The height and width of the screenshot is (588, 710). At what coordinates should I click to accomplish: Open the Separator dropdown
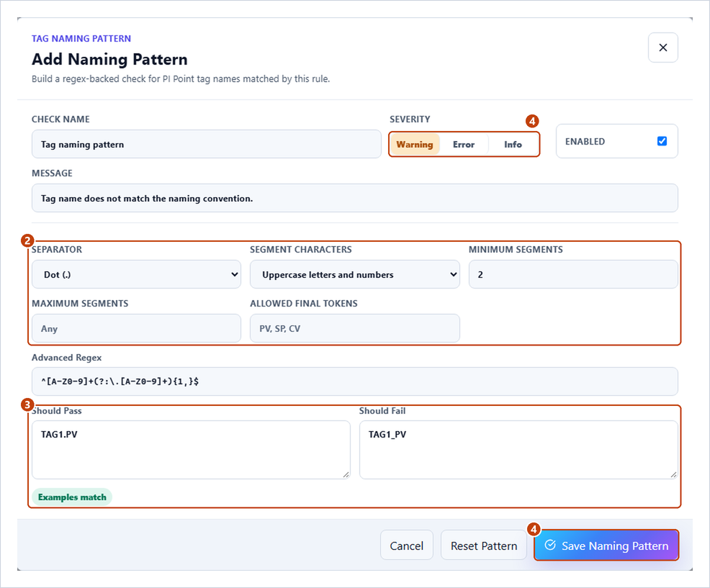pyautogui.click(x=136, y=274)
